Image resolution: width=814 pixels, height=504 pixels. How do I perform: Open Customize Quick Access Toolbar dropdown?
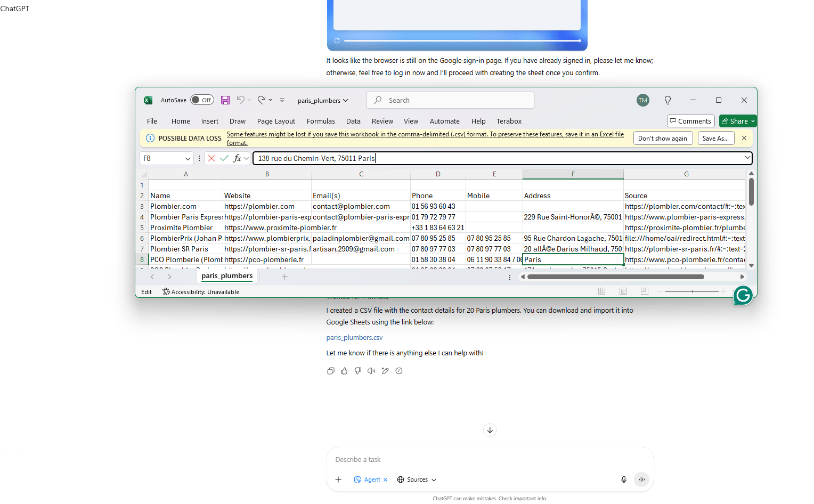point(282,100)
